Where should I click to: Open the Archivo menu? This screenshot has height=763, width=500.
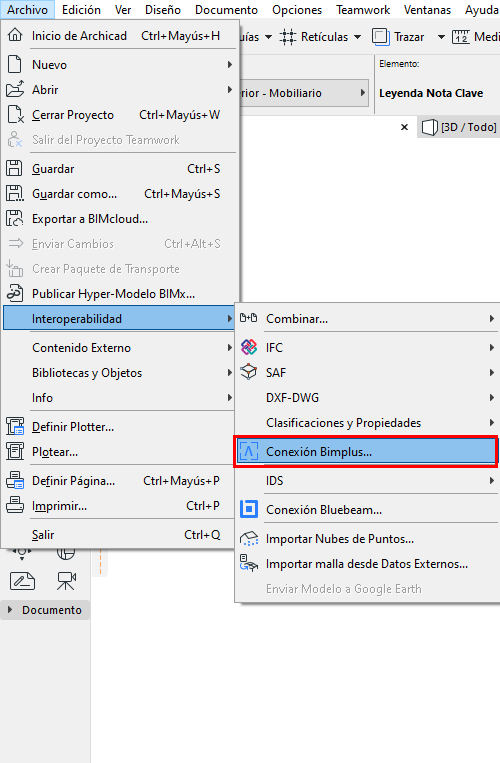[x=27, y=9]
